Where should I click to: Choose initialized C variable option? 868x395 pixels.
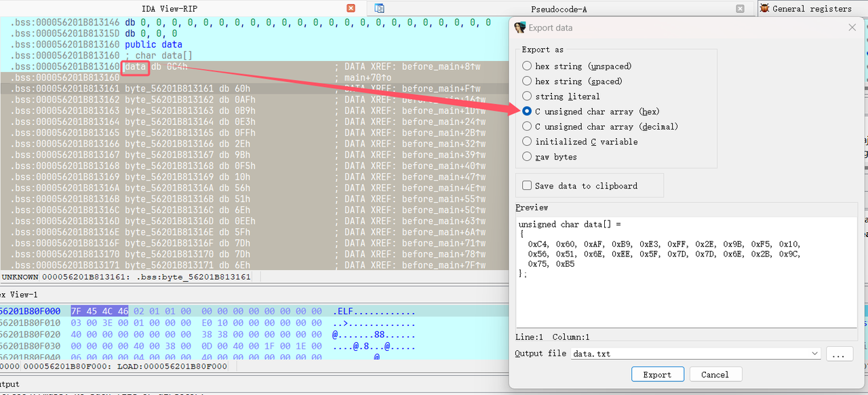pyautogui.click(x=527, y=141)
